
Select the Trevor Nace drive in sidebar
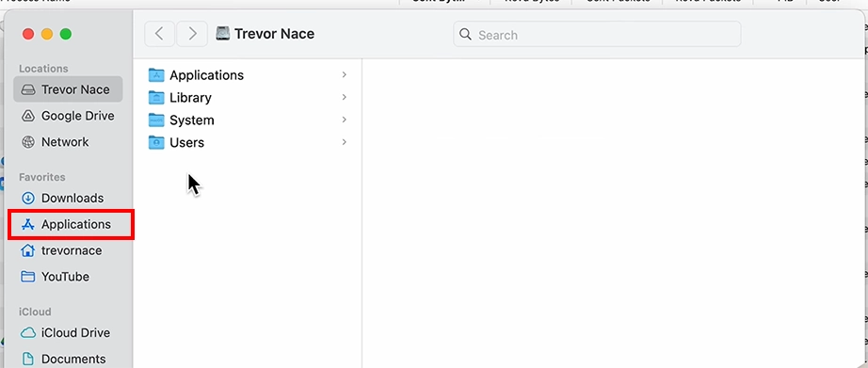pyautogui.click(x=68, y=89)
